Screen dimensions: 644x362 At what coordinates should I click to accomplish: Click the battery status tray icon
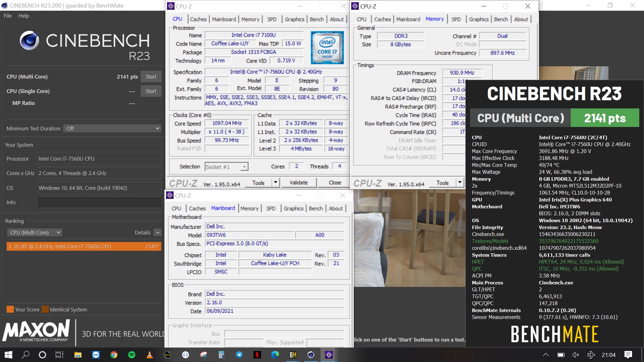click(561, 355)
